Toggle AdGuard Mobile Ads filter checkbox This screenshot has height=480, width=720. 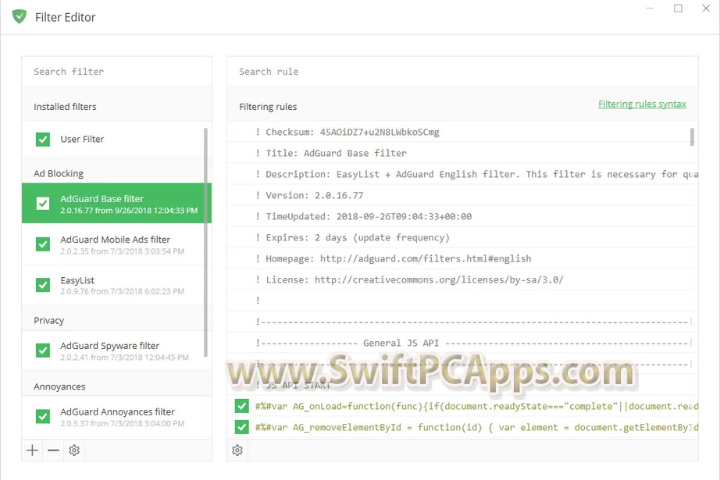(43, 245)
